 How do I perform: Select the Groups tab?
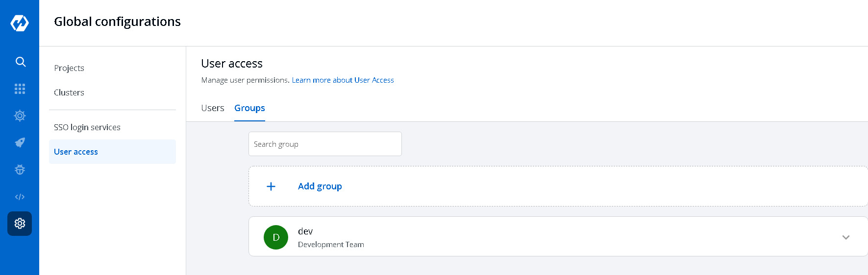[249, 108]
